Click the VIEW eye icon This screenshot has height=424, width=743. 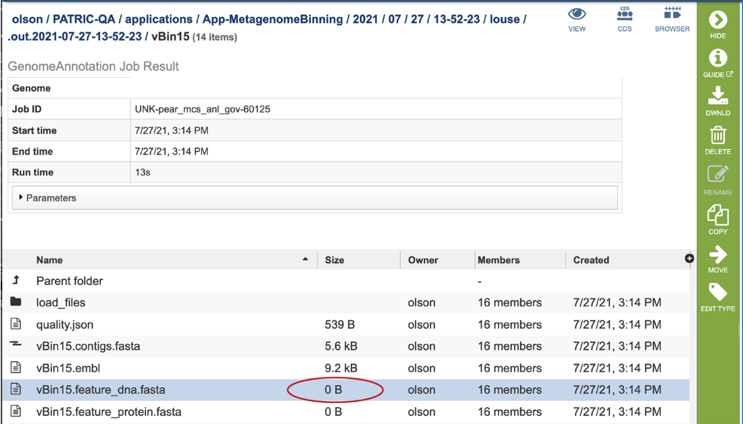pyautogui.click(x=577, y=14)
